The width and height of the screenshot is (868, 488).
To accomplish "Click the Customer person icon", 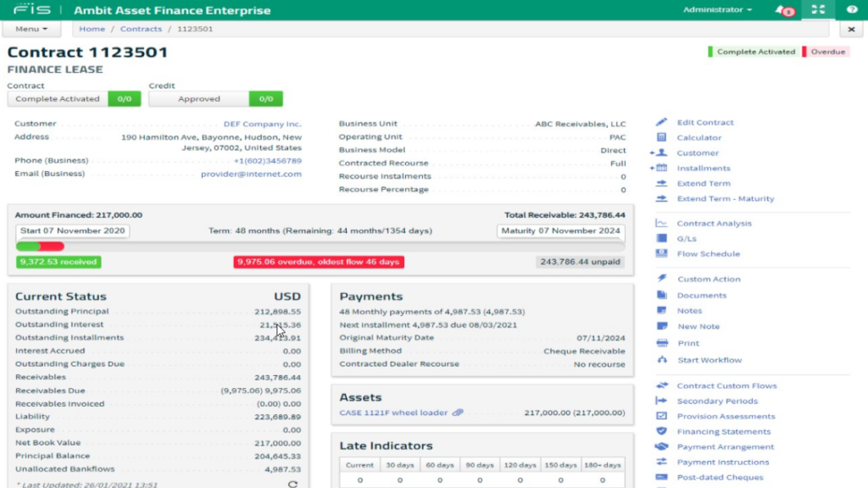I will [x=662, y=152].
